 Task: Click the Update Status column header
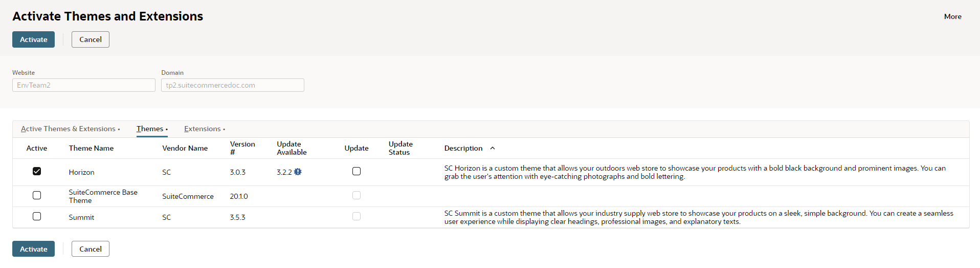click(400, 148)
